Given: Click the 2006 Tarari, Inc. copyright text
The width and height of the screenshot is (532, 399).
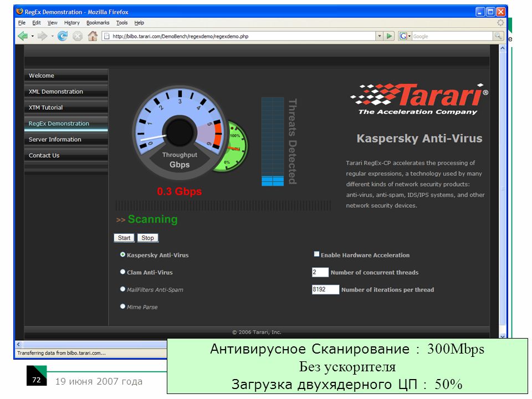Looking at the screenshot, I should pos(257,332).
